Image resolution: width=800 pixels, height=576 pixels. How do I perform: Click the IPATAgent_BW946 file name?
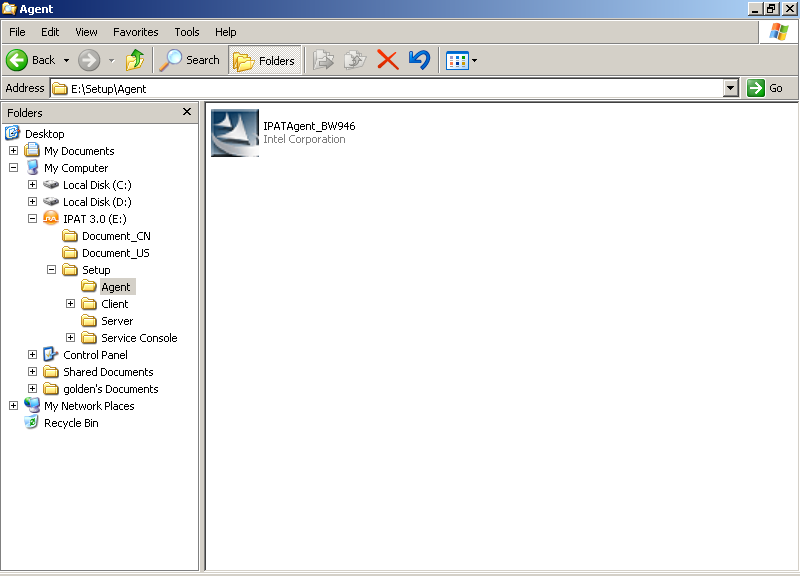pyautogui.click(x=309, y=126)
